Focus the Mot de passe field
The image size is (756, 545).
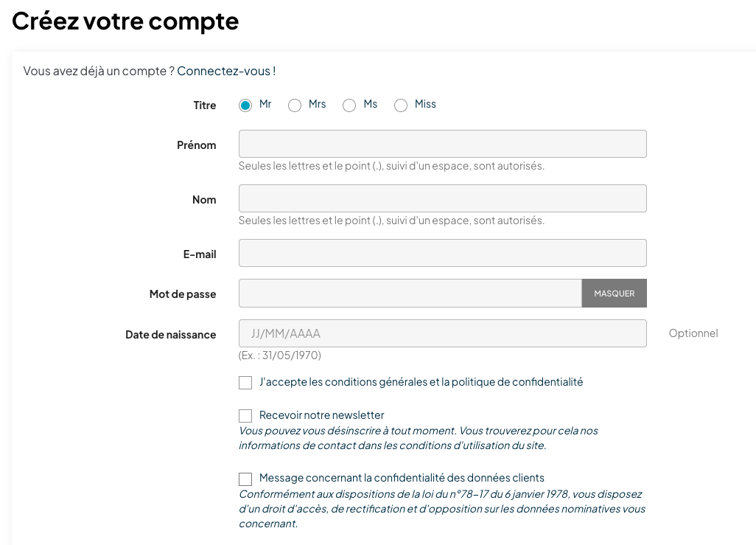coord(410,294)
